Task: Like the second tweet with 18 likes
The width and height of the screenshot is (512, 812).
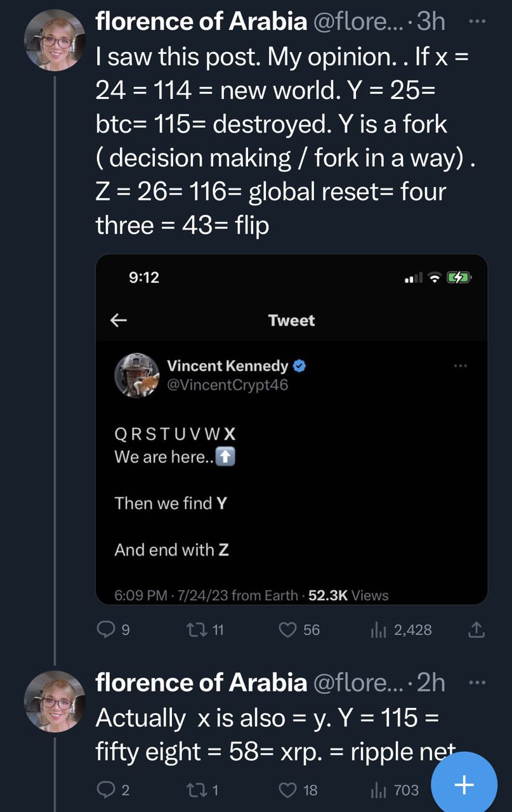Action: 289,789
